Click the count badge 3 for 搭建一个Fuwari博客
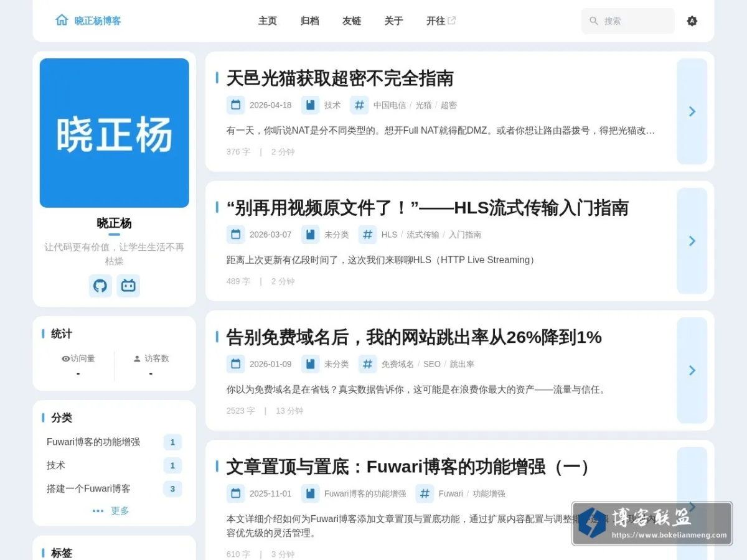Viewport: 747px width, 560px height. [172, 489]
